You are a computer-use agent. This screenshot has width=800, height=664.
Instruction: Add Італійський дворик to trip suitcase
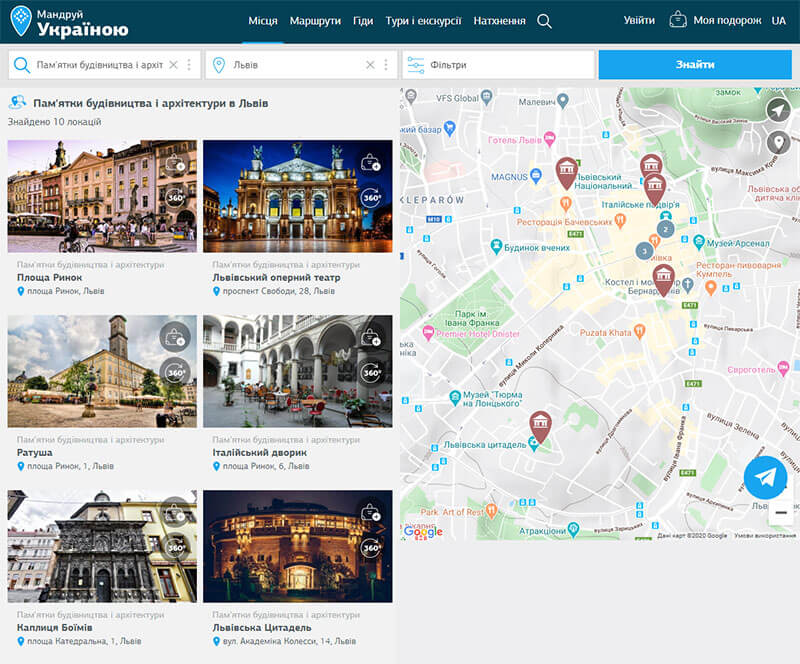pos(371,338)
